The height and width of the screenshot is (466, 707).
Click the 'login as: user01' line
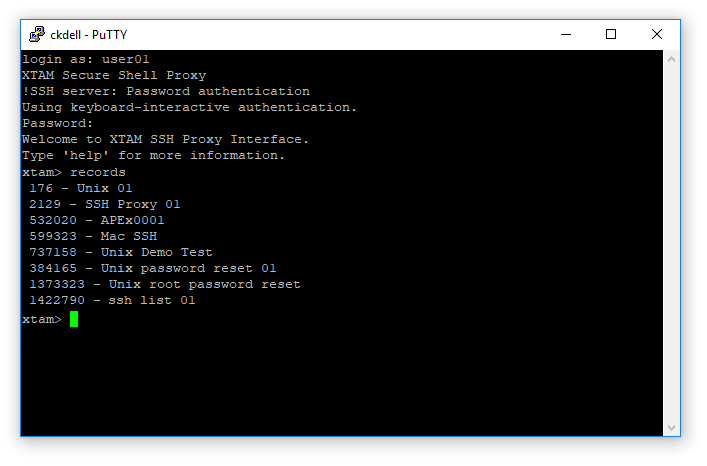click(86, 60)
